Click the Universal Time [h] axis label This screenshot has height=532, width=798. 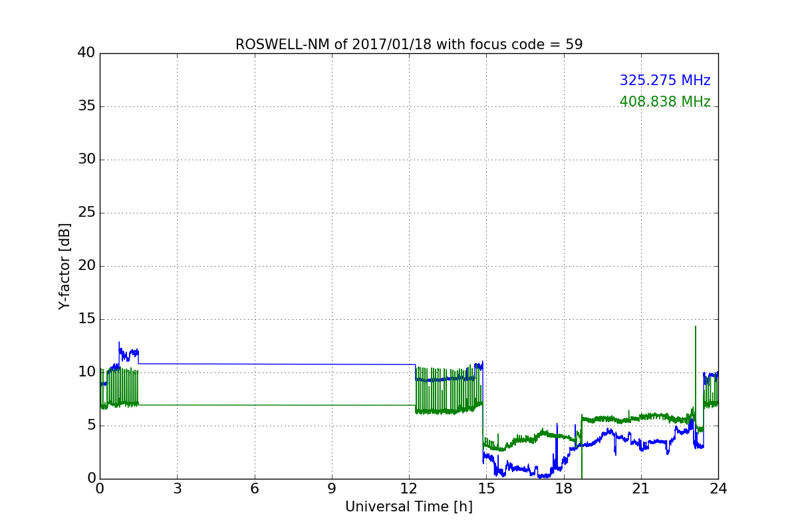click(x=409, y=507)
